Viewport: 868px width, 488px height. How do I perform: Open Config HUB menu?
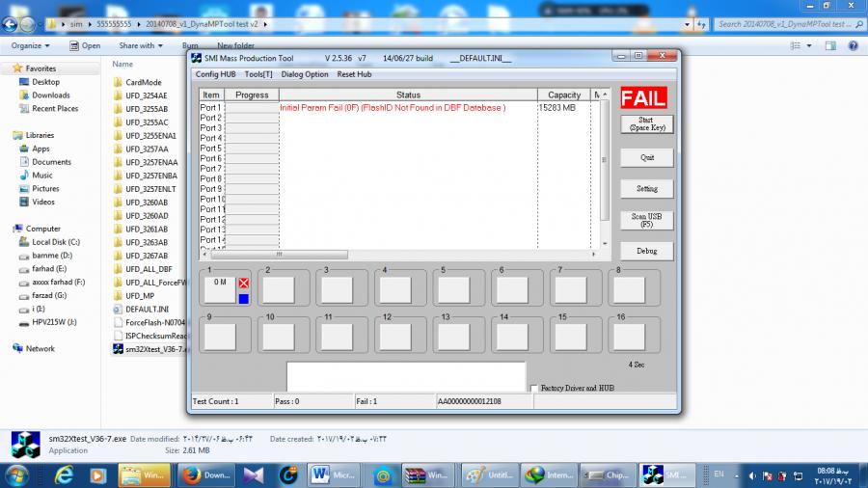pyautogui.click(x=215, y=74)
